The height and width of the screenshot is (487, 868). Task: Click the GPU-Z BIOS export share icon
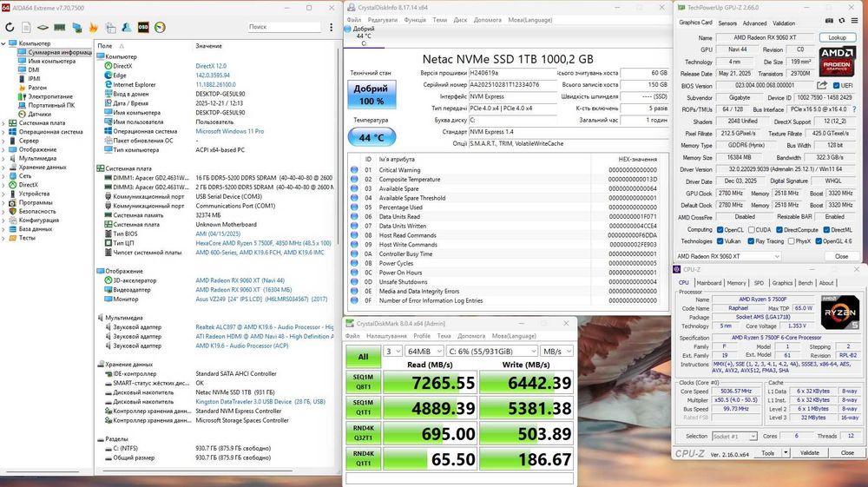coord(822,85)
